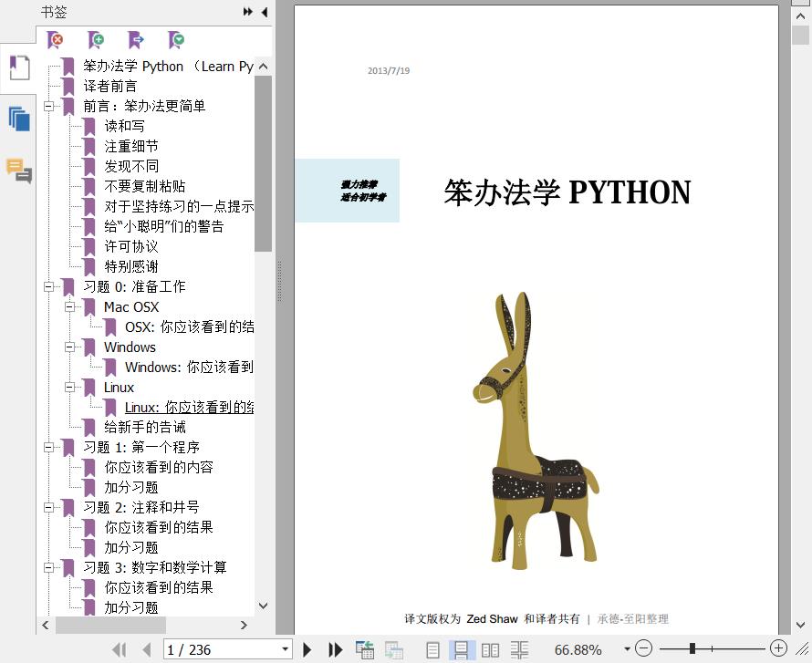This screenshot has height=663, width=812.
Task: Switch to facing pages view
Action: (491, 649)
